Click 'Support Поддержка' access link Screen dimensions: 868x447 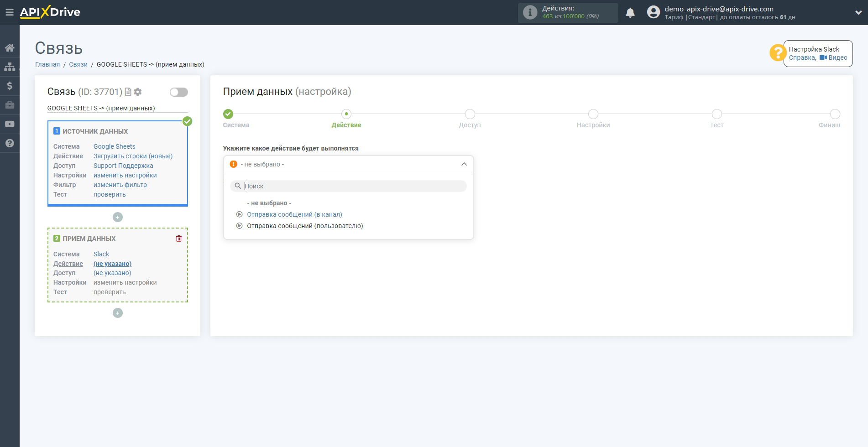pos(123,166)
